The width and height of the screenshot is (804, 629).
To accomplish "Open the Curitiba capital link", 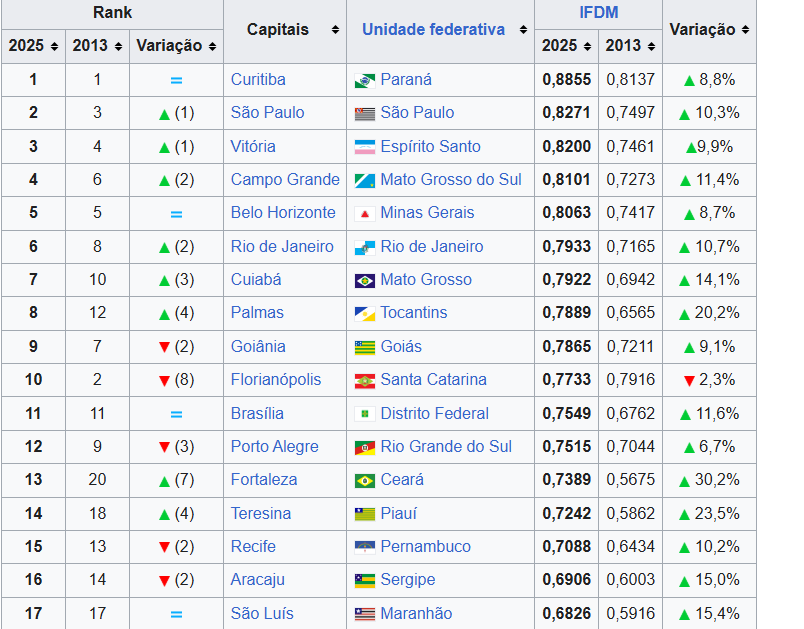I will (x=258, y=80).
